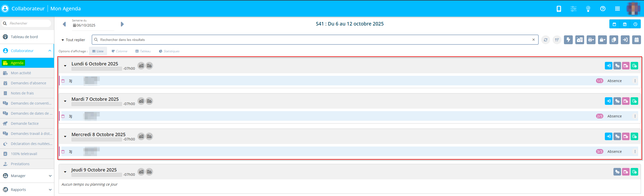Click the copy icon in the toolbar
Viewport: 644px width, 196px height.
614,40
